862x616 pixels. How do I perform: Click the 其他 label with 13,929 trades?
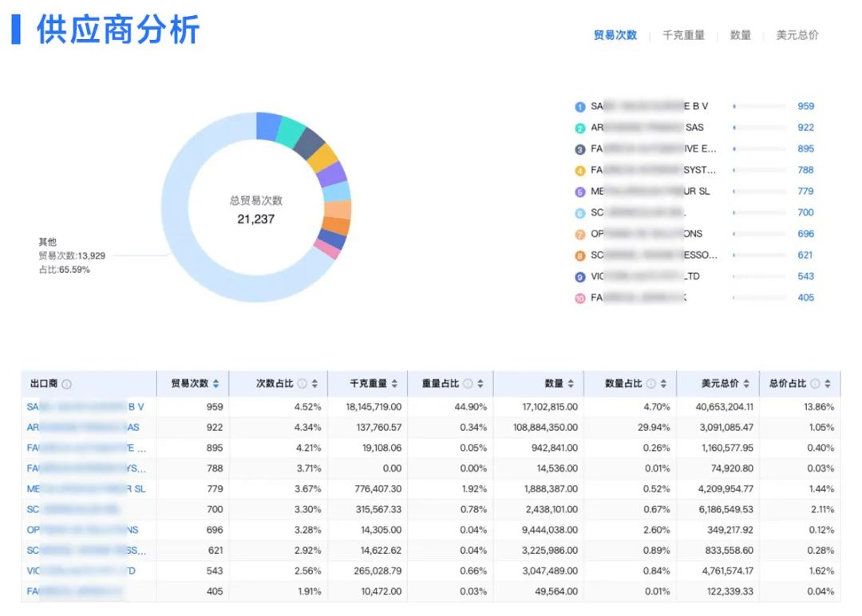coord(72,255)
